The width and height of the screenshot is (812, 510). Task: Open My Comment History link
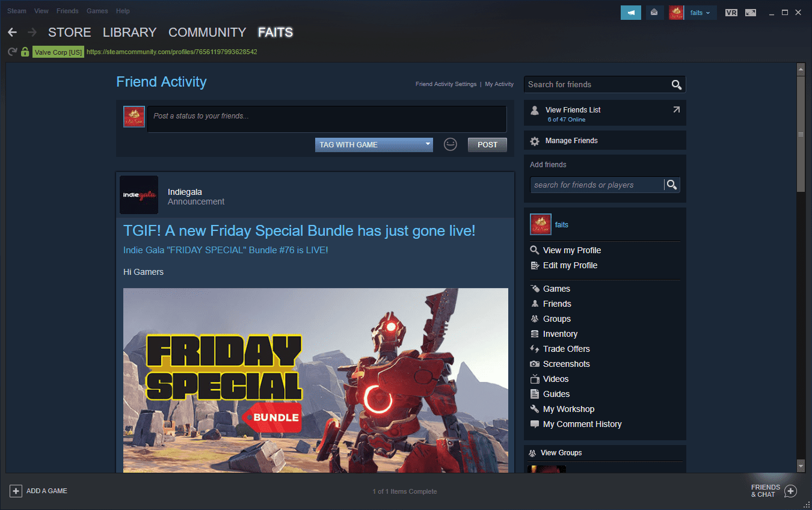[582, 424]
